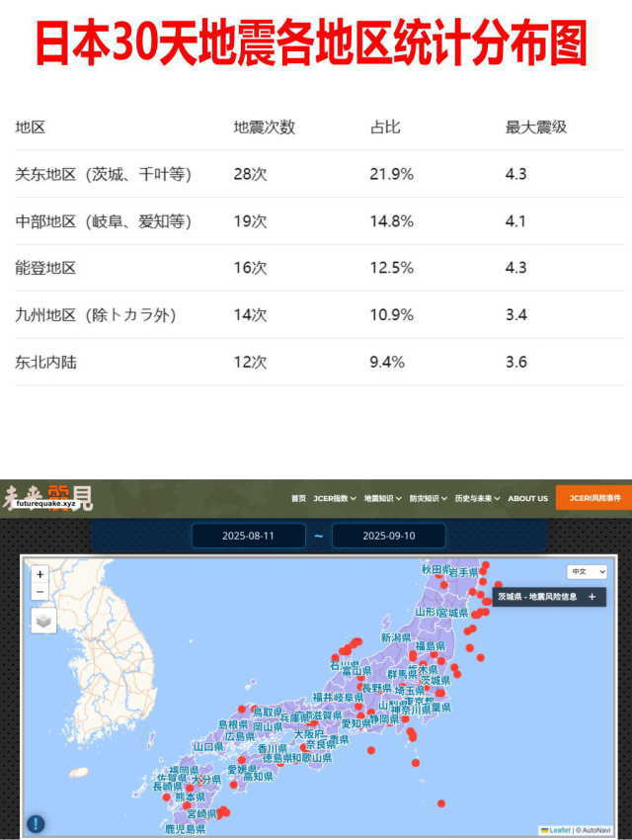
Task: Open the 中文 language dropdown
Action: click(587, 571)
